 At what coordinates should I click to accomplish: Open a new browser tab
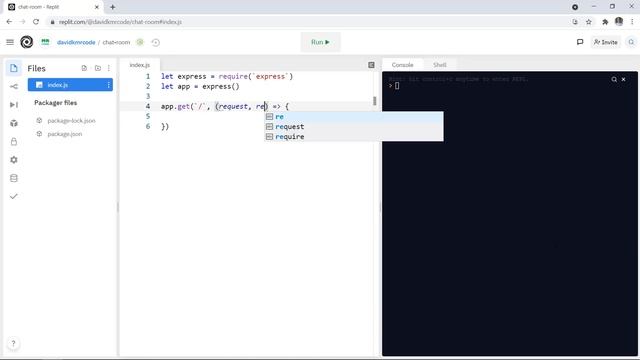113,7
